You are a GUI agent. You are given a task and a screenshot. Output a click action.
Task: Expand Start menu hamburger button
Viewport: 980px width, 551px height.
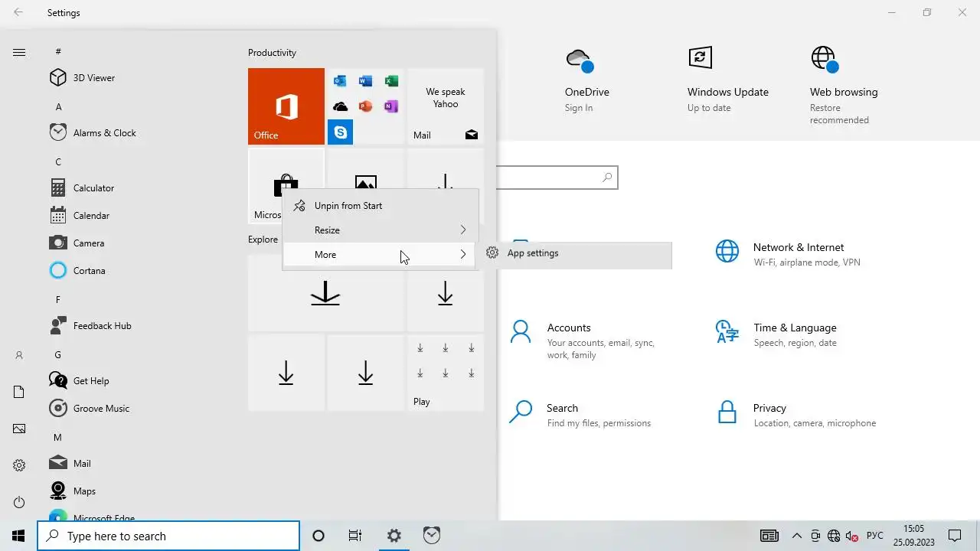(19, 52)
